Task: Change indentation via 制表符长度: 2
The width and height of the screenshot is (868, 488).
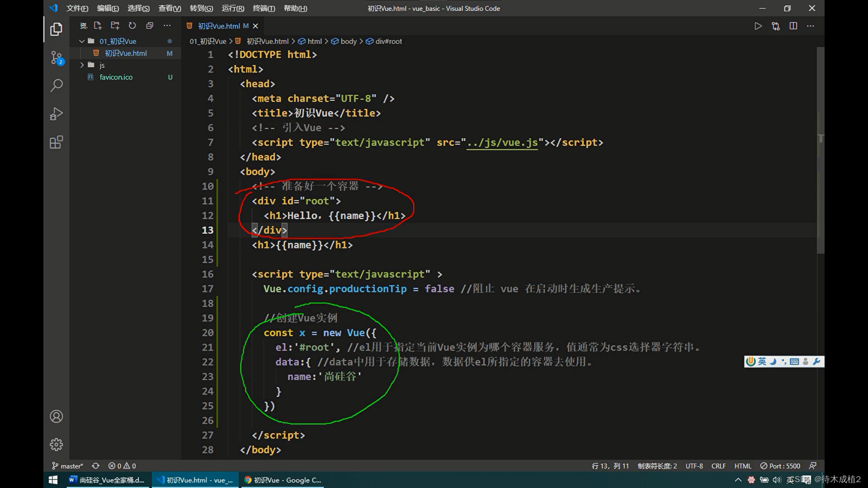Action: pyautogui.click(x=657, y=466)
